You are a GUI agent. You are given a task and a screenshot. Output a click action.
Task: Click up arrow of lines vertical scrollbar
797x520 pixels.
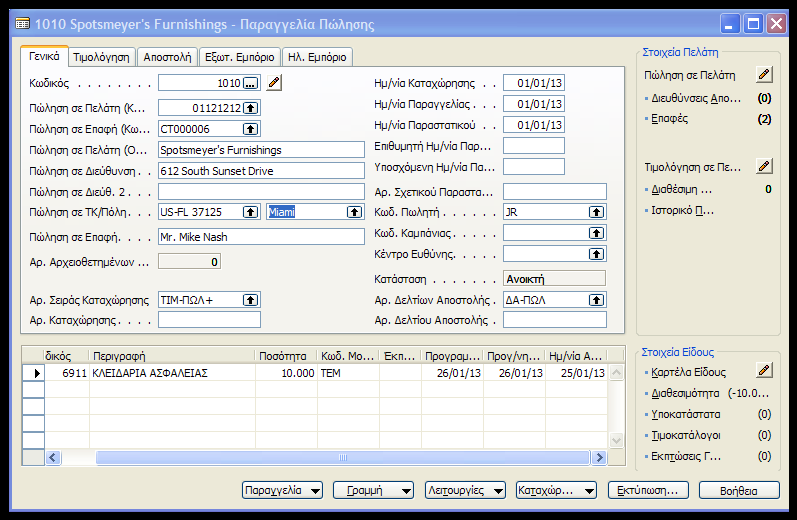point(616,373)
